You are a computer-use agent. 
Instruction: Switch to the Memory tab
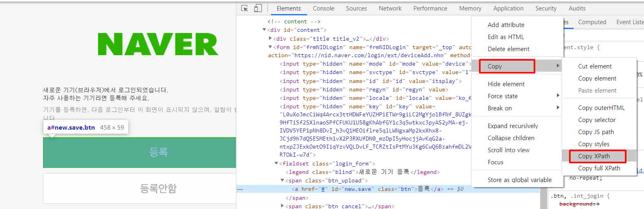tap(470, 8)
